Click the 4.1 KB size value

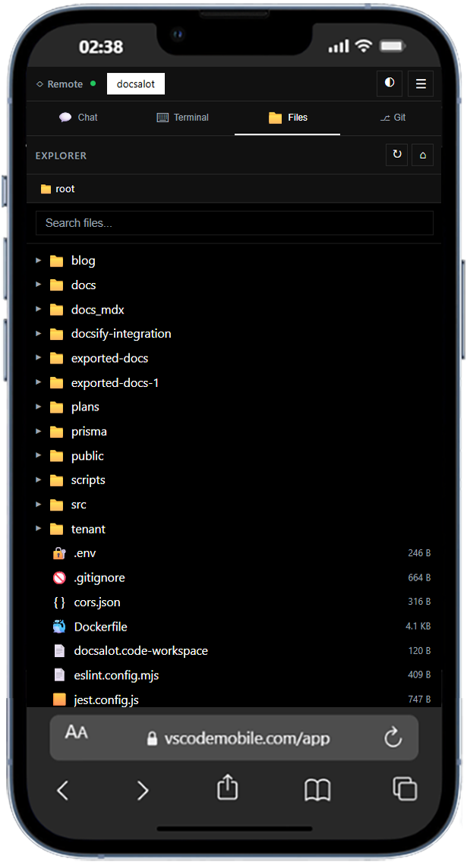coord(418,626)
